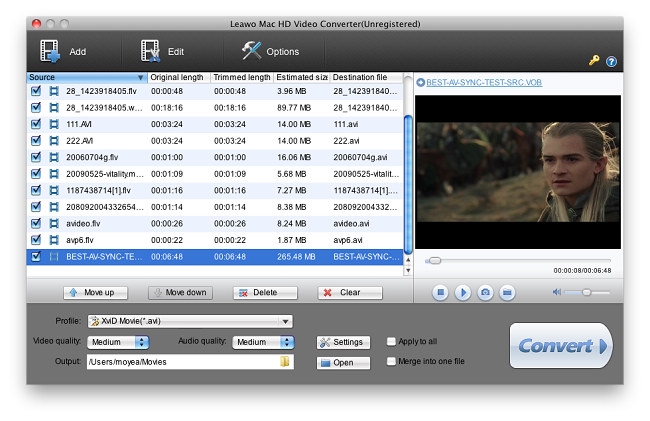Click the 89.77 MB size cell
Viewport: 650px width, 421px height.
click(x=294, y=108)
